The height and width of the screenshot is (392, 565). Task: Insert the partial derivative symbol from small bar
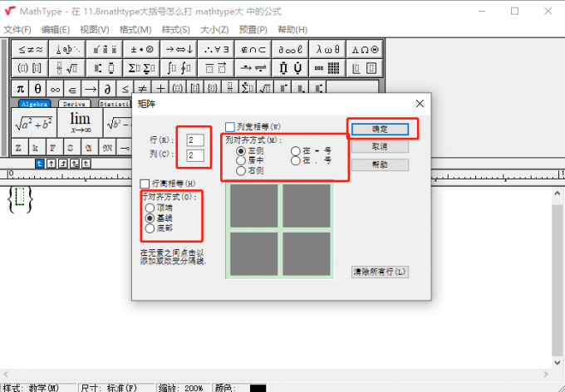(x=107, y=89)
